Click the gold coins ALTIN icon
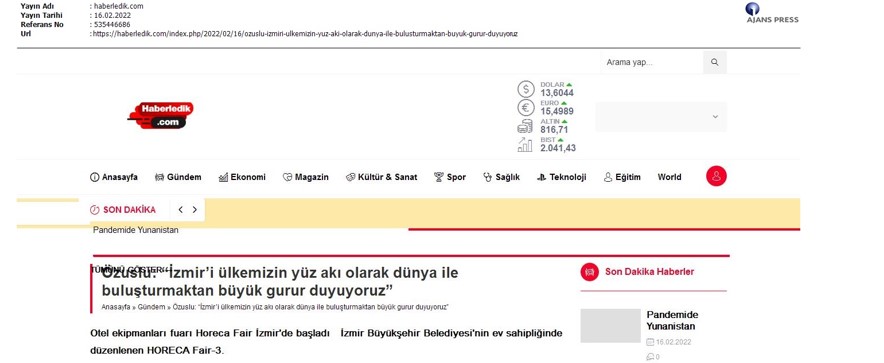The image size is (884, 363). coord(525,126)
